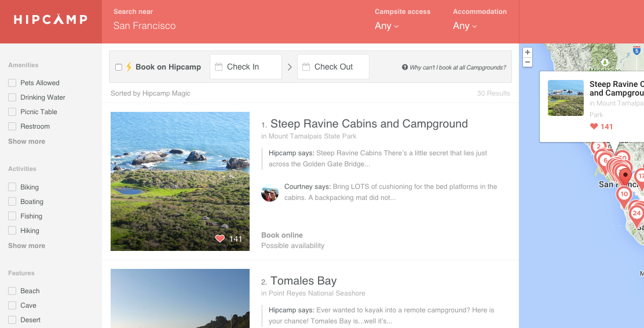Expand Show more under Activities
The image size is (644, 328).
pyautogui.click(x=27, y=246)
